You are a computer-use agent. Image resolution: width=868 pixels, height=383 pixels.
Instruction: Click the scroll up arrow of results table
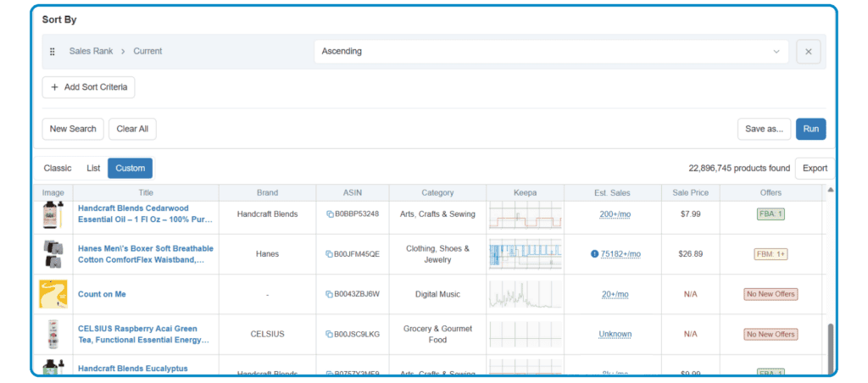[x=830, y=190]
